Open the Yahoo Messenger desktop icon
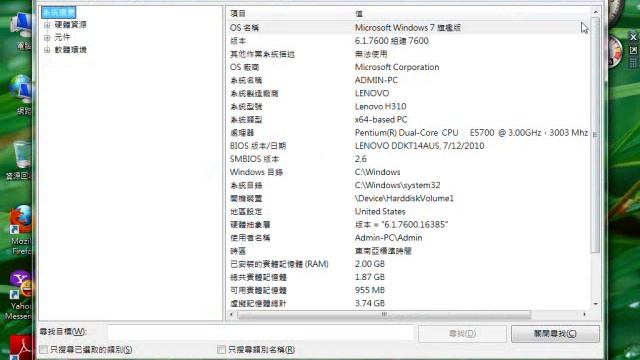 pos(20,295)
